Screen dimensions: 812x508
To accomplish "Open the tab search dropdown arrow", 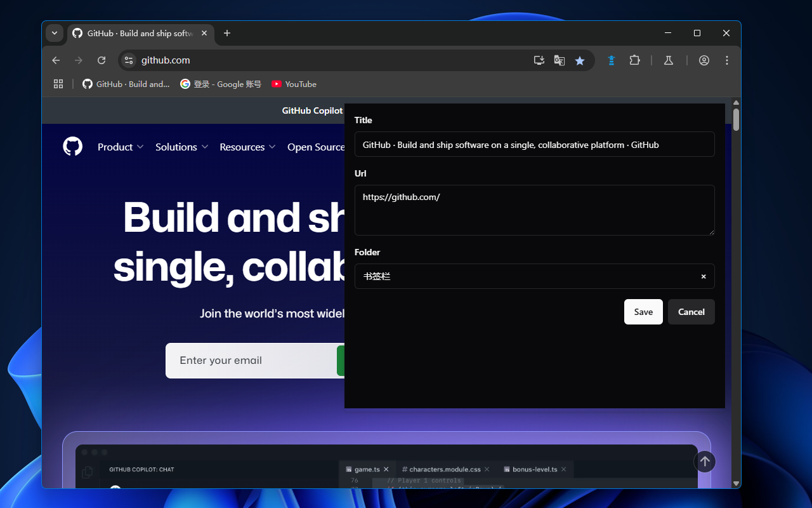I will point(55,33).
